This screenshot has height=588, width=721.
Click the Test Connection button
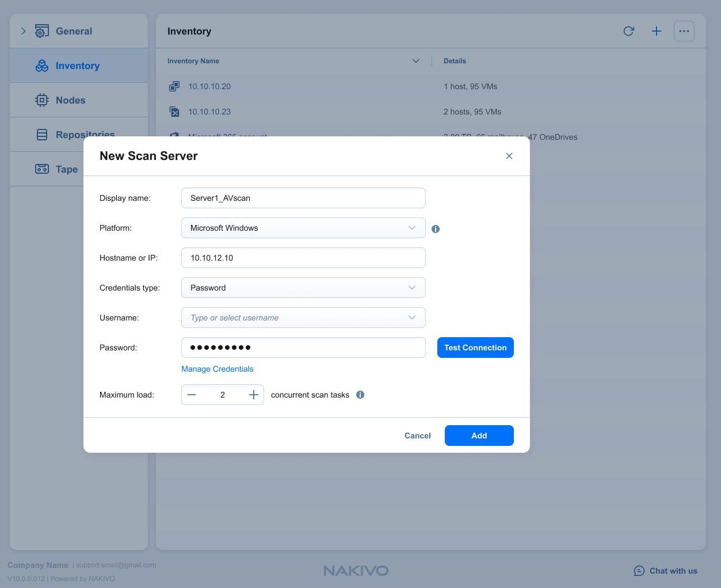[475, 348]
